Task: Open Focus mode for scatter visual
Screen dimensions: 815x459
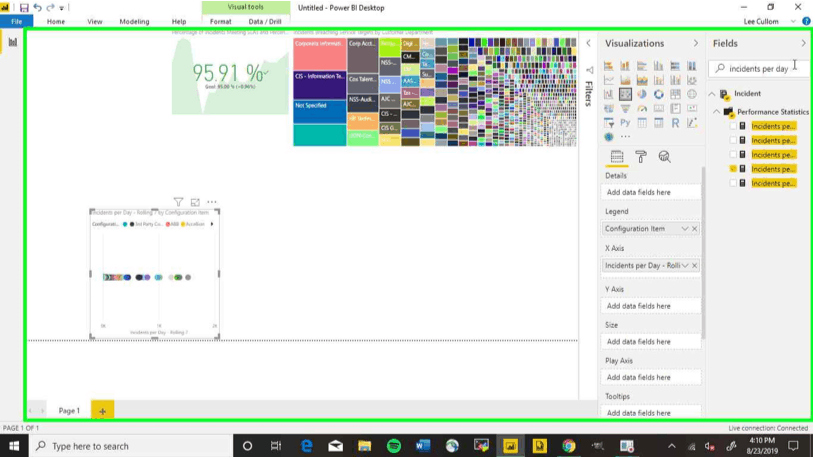Action: (195, 202)
